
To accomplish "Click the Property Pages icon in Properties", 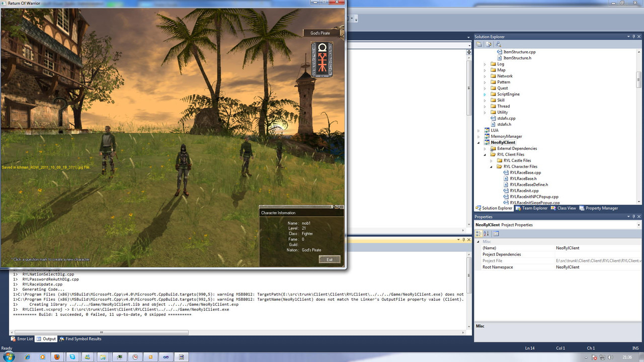I will coord(496,233).
